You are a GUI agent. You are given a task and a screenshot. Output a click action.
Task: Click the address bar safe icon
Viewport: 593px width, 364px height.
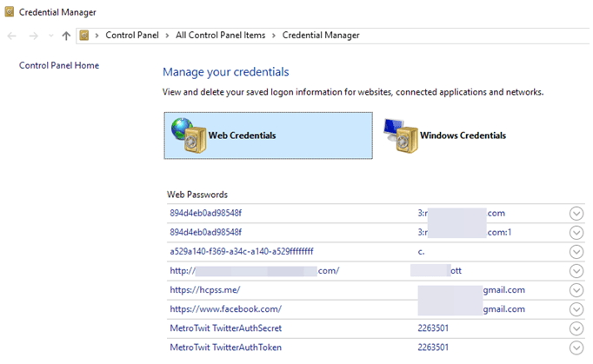[84, 36]
